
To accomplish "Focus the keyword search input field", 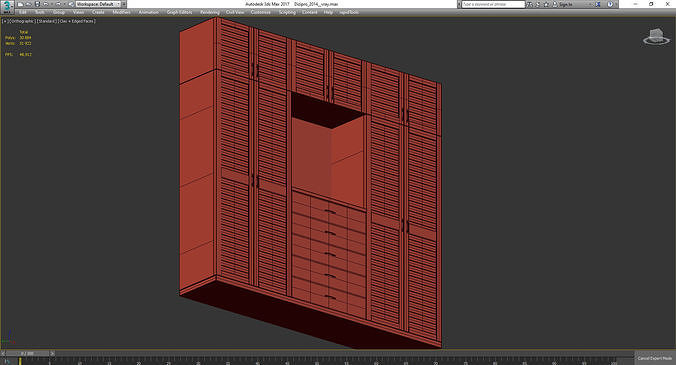I will point(493,4).
